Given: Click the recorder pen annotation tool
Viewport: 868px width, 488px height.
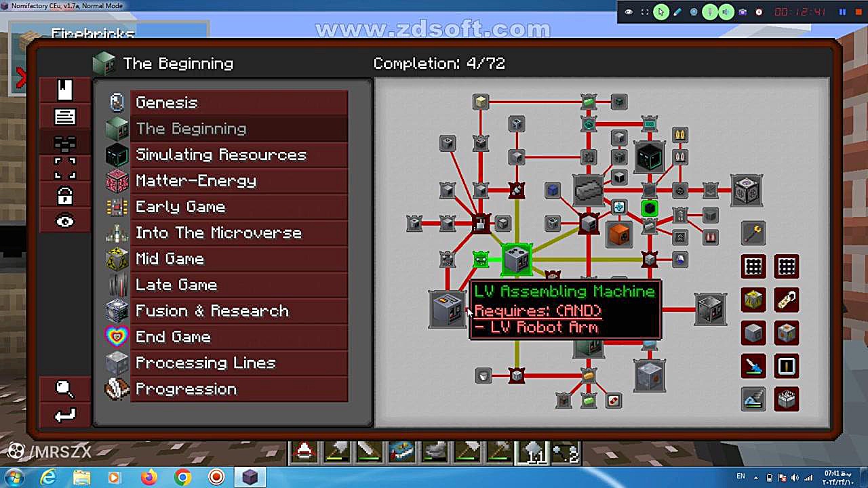Looking at the screenshot, I should tap(677, 12).
